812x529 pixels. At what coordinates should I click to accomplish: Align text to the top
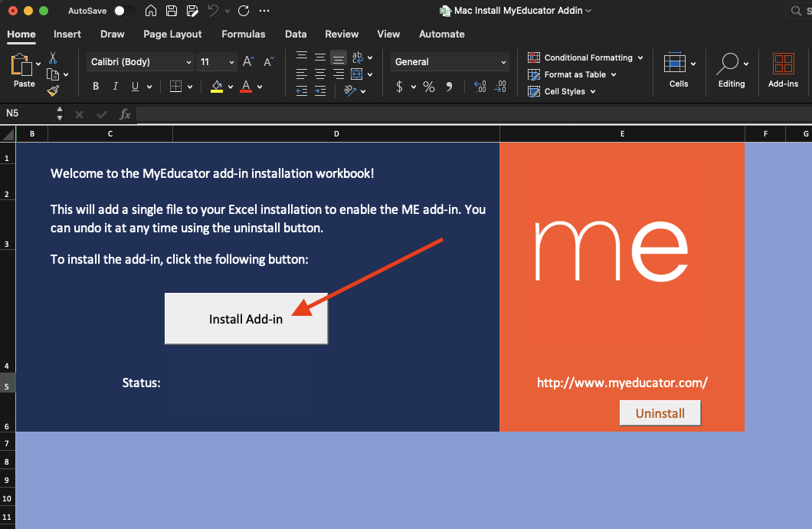302,57
